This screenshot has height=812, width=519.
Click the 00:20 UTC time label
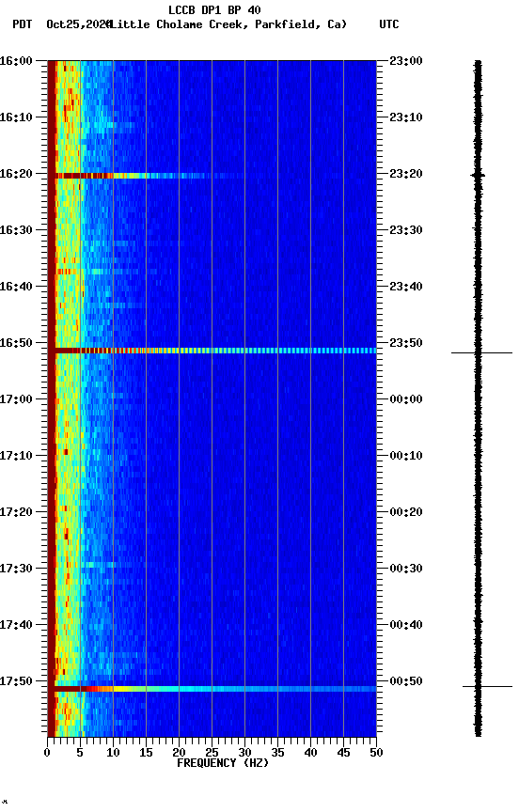406,513
